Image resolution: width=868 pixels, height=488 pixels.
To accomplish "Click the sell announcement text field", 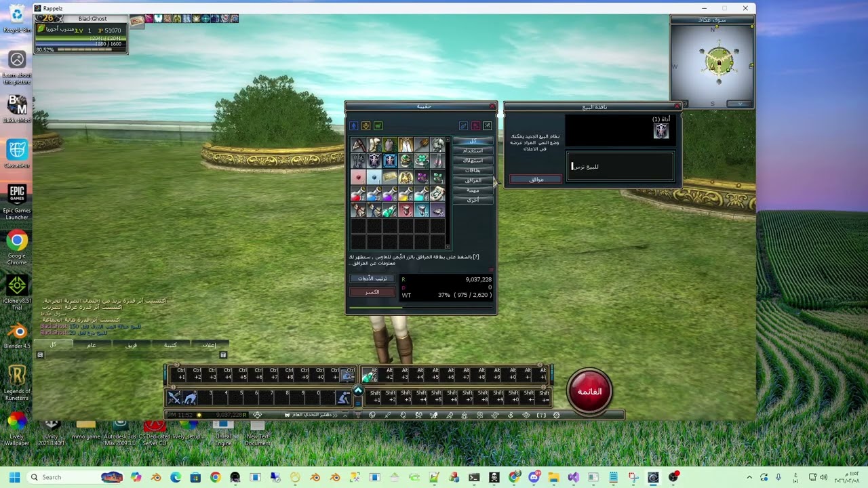I will [620, 166].
